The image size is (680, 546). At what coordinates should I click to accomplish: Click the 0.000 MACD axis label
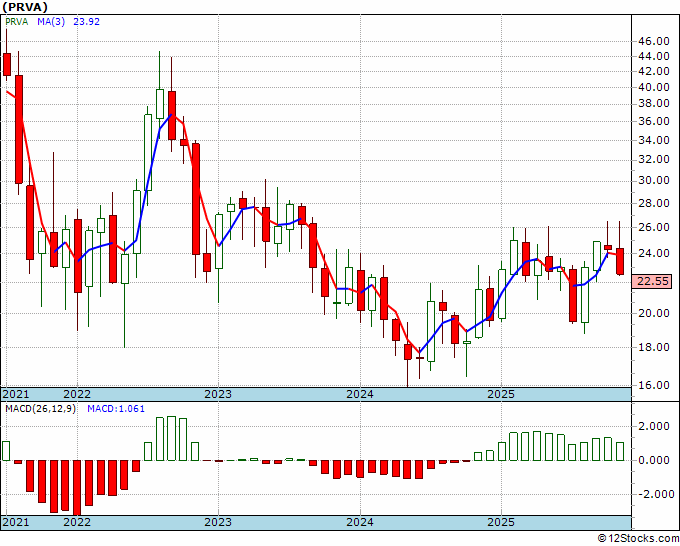(x=654, y=461)
